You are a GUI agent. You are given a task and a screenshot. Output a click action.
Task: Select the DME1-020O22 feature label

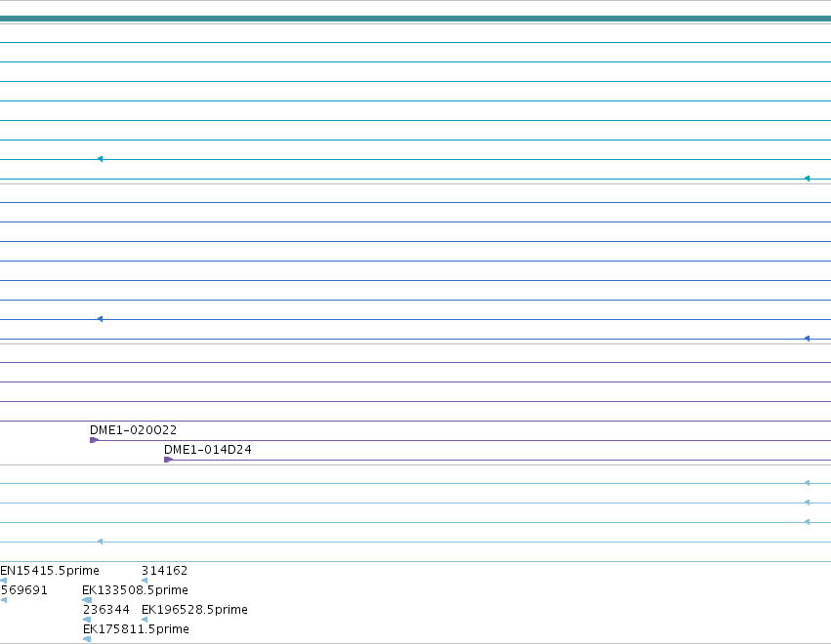(x=133, y=430)
